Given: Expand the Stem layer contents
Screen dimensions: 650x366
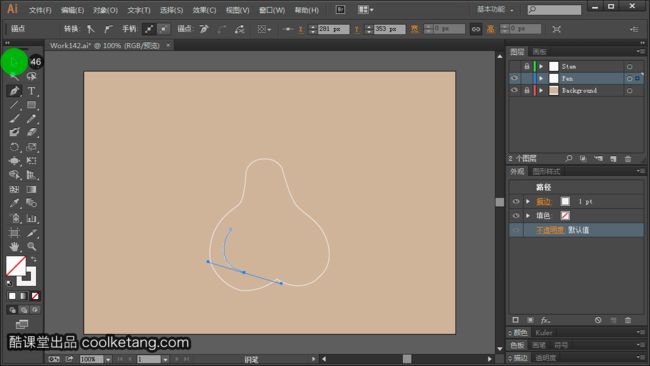Looking at the screenshot, I should click(x=541, y=66).
